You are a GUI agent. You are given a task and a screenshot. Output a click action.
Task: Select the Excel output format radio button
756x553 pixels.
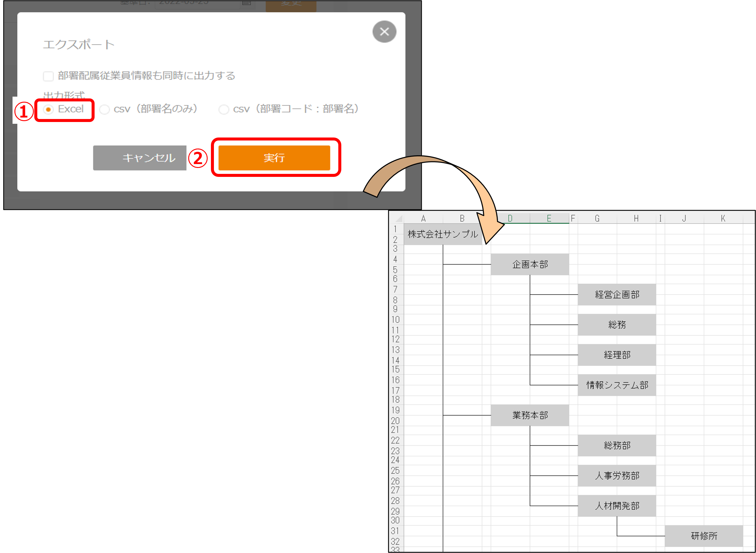click(x=49, y=109)
